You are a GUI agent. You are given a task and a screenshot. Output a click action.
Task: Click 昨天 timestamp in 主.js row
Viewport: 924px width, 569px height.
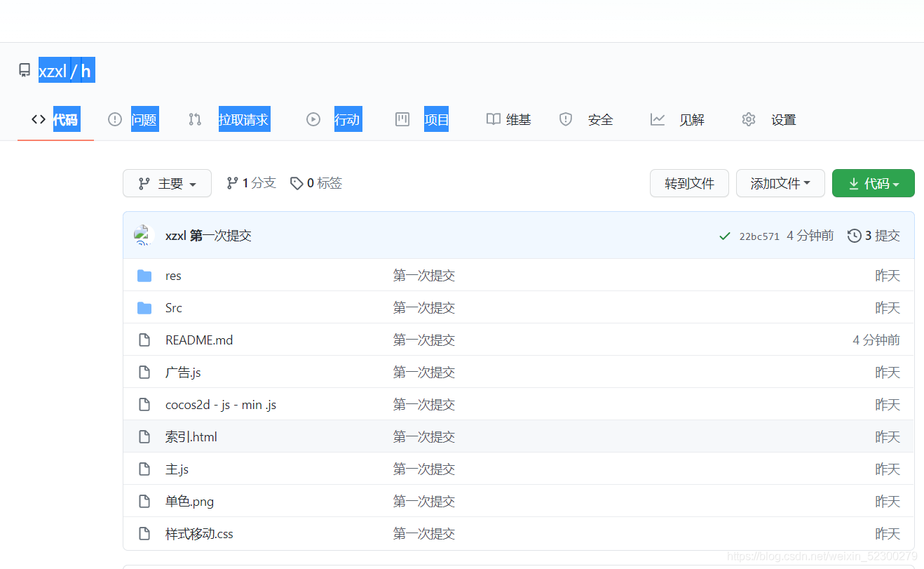pos(888,469)
